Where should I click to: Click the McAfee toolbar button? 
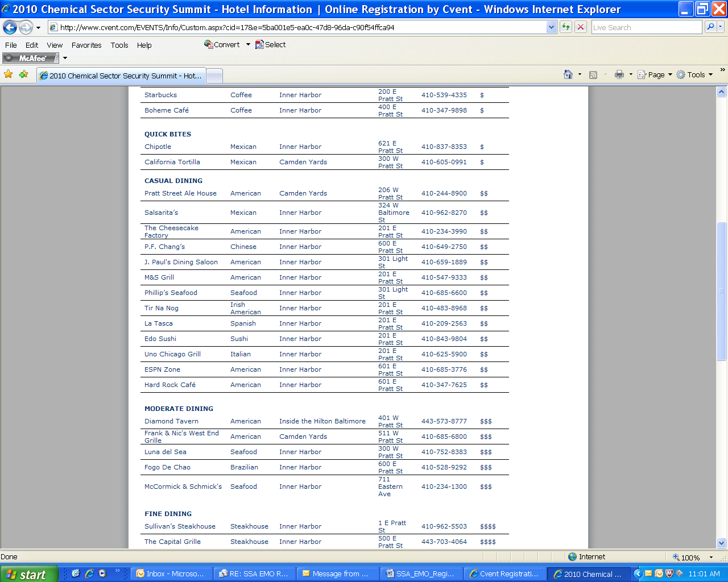point(31,58)
